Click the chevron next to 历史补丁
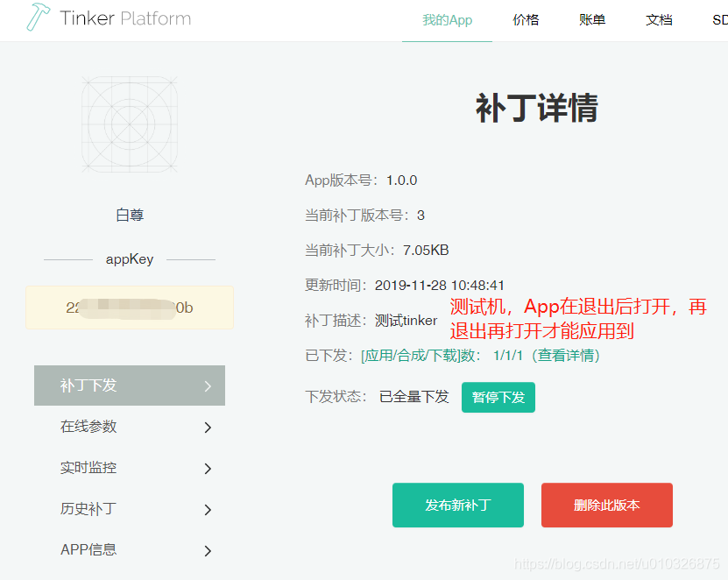The width and height of the screenshot is (728, 580). (x=208, y=509)
